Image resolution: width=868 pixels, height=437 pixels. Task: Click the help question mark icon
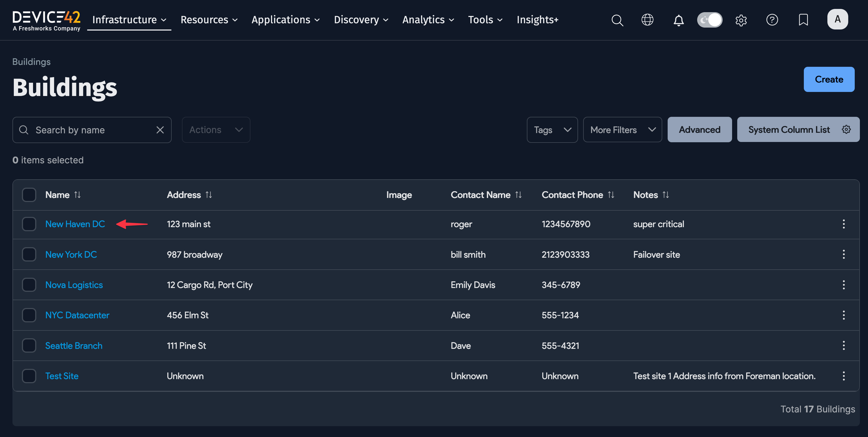click(772, 20)
